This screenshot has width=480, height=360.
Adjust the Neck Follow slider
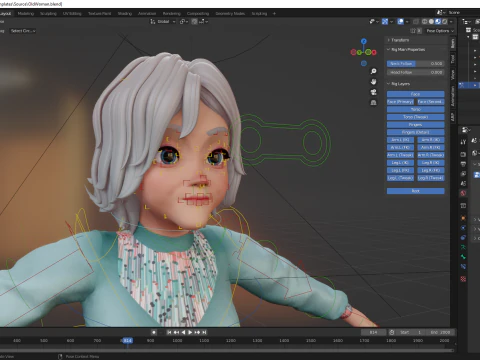[416, 64]
